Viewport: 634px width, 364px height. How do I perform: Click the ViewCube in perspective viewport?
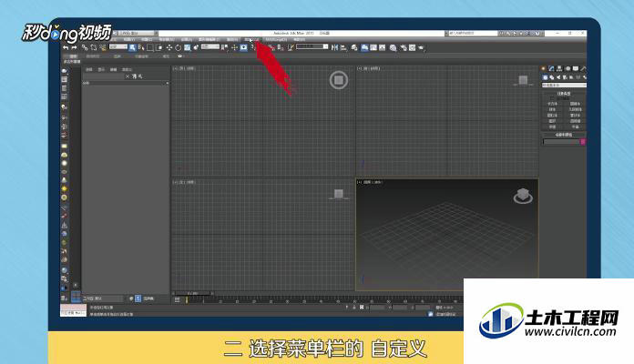point(523,196)
